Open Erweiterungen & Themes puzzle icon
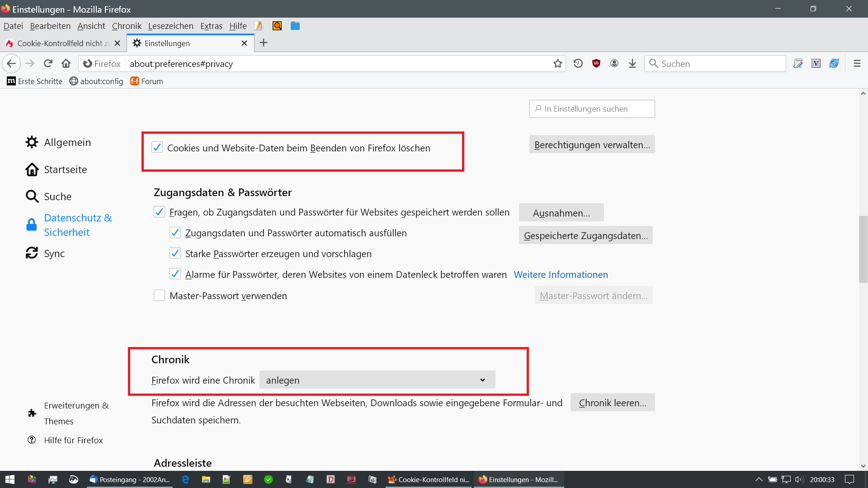Image resolution: width=868 pixels, height=488 pixels. [32, 413]
